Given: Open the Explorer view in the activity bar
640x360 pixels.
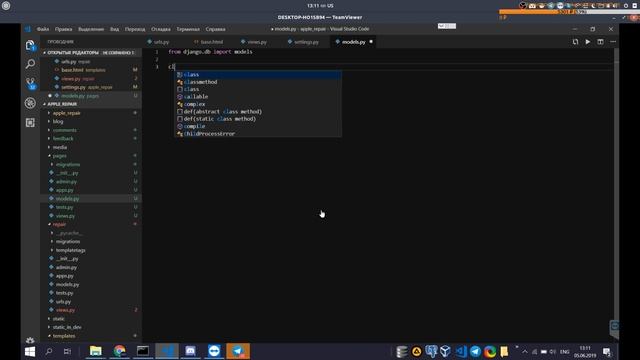Looking at the screenshot, I should point(30,45).
